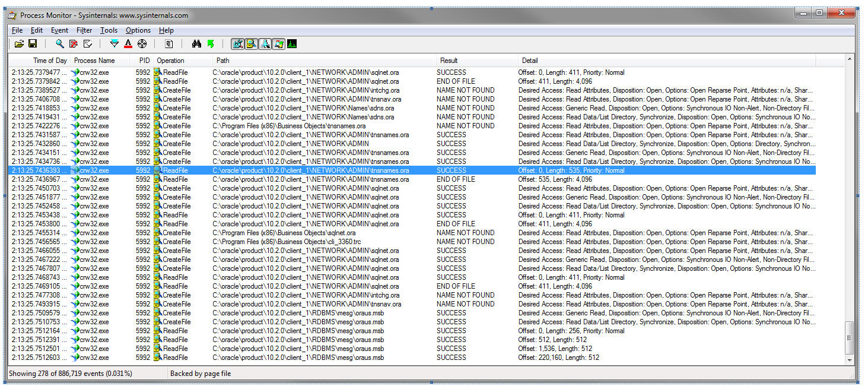Toggle Show Registry Activity button
Image resolution: width=868 pixels, height=389 pixels.
pyautogui.click(x=237, y=44)
